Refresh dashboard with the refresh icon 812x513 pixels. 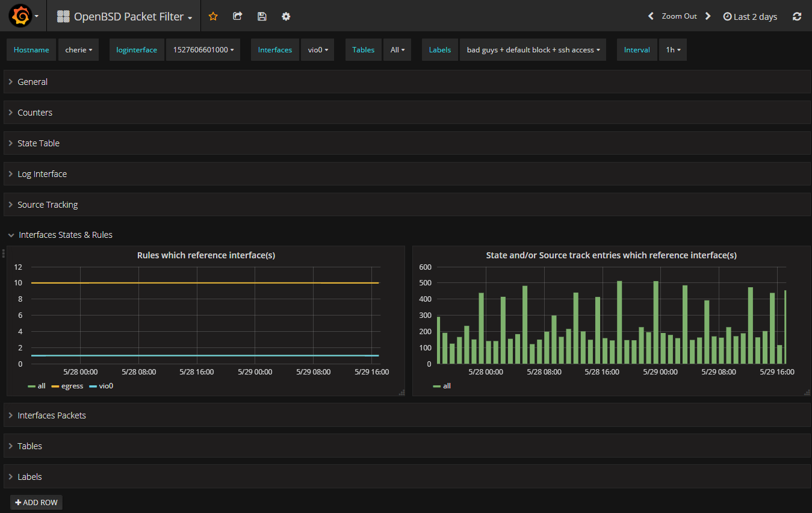coord(797,16)
